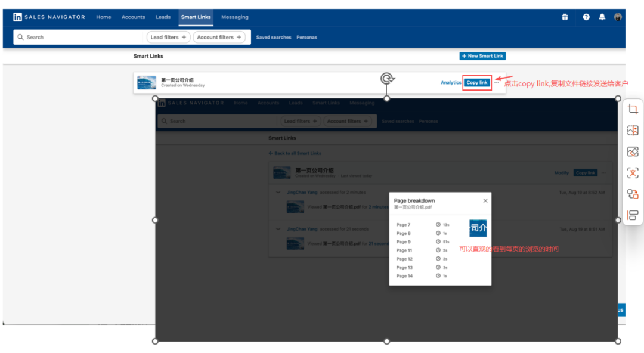644x353 pixels.
Task: Open more options dots in dimmed overlay row
Action: pos(603,172)
